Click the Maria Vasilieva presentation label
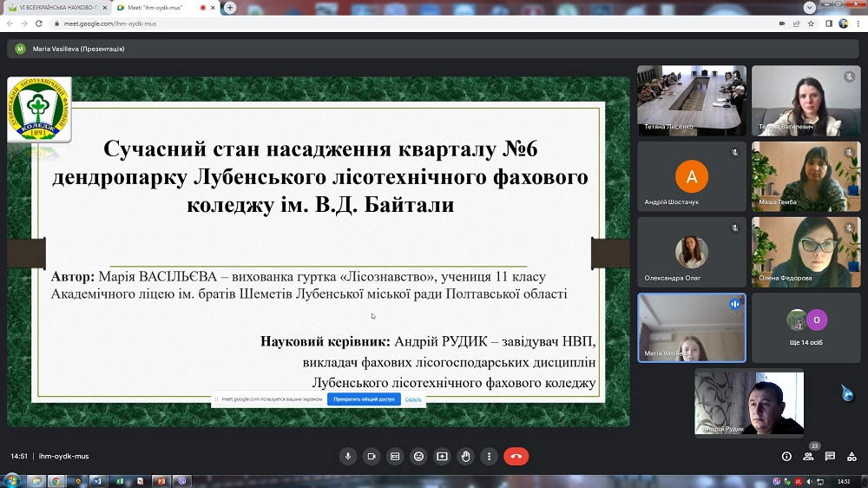This screenshot has width=868, height=488. tap(79, 49)
